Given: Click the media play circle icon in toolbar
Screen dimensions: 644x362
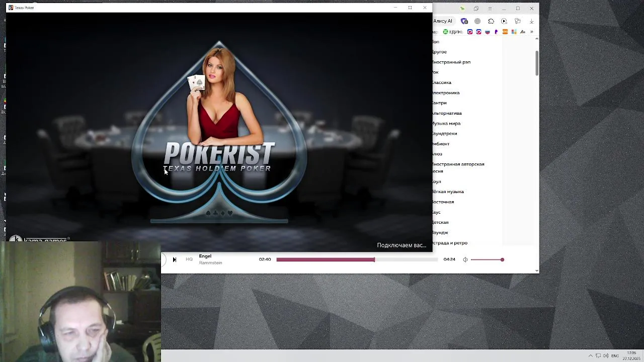Looking at the screenshot, I should click(504, 21).
